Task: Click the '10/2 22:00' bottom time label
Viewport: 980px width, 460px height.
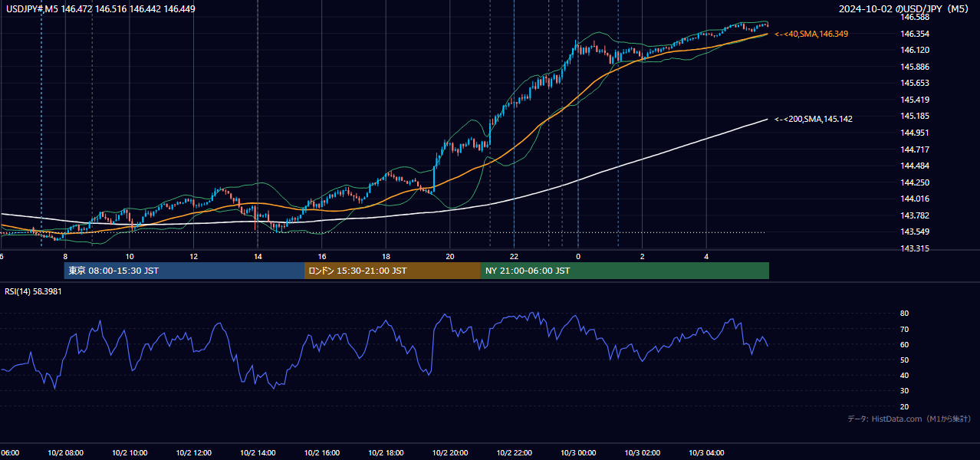Action: click(x=514, y=452)
